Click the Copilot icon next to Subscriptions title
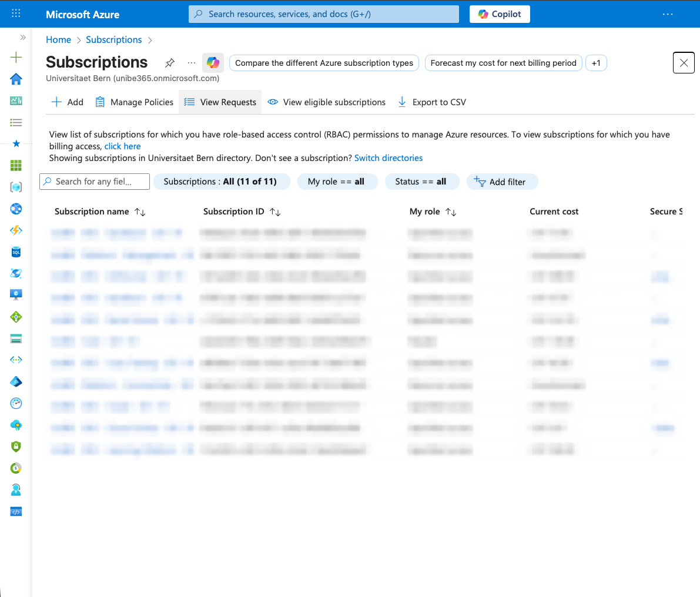The height and width of the screenshot is (597, 700). pyautogui.click(x=213, y=63)
